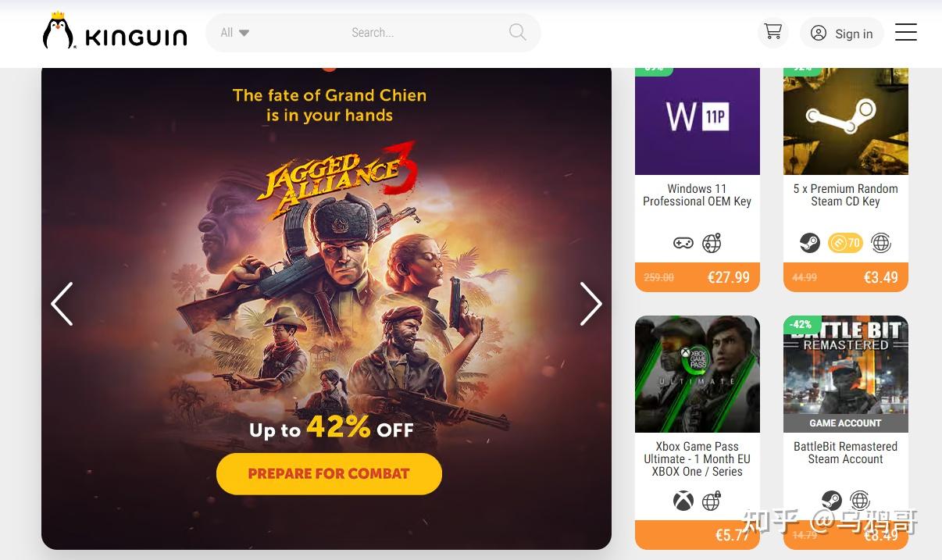Open the shopping cart icon

coord(773,31)
